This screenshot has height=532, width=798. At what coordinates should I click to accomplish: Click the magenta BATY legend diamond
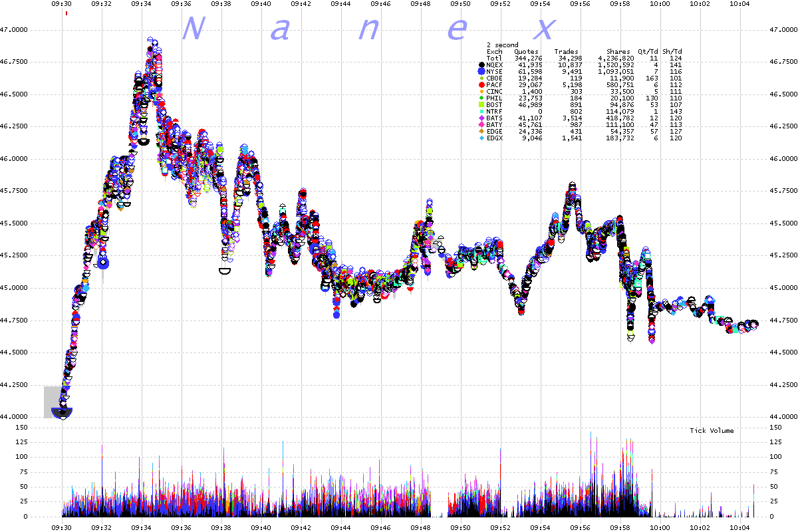(481, 124)
